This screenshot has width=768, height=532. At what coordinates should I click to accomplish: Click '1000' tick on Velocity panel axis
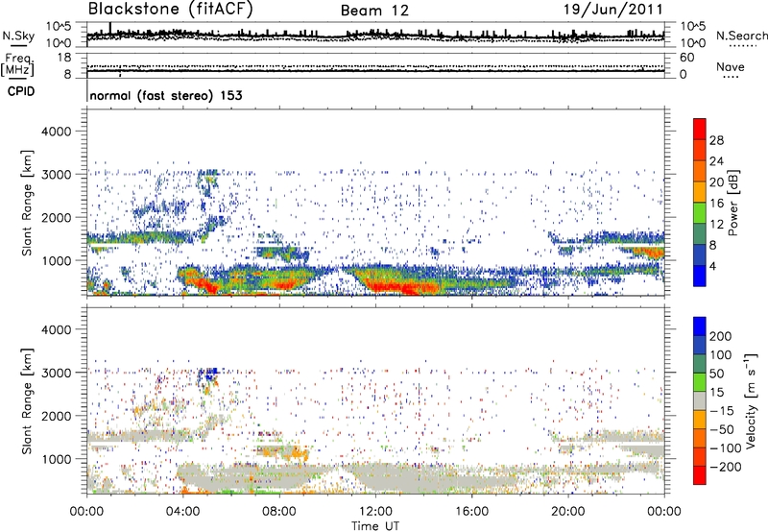click(56, 459)
